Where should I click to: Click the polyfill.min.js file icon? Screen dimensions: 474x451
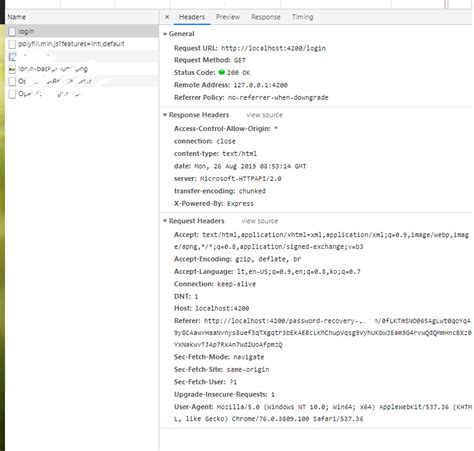point(12,44)
